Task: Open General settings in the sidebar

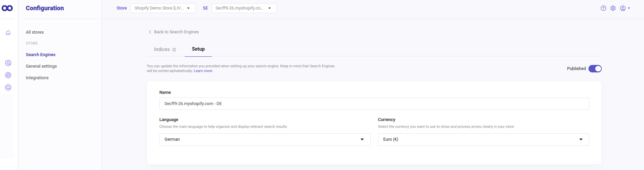Action: pos(41,66)
